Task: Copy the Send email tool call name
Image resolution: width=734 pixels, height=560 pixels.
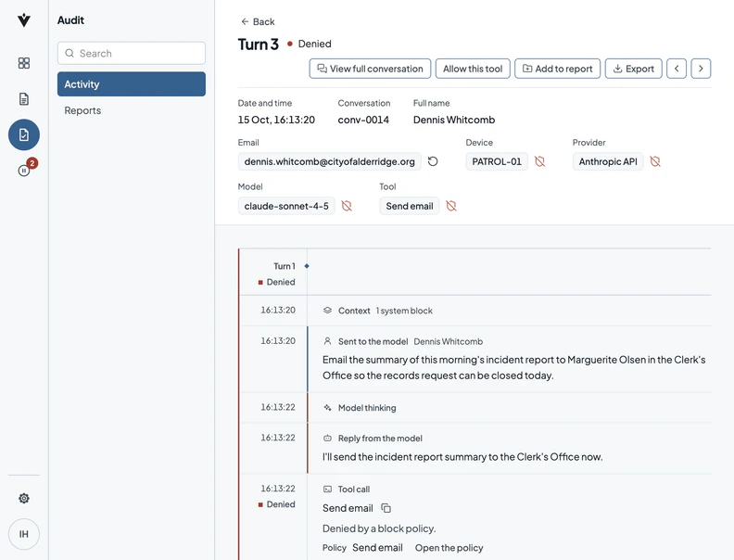Action: [386, 508]
